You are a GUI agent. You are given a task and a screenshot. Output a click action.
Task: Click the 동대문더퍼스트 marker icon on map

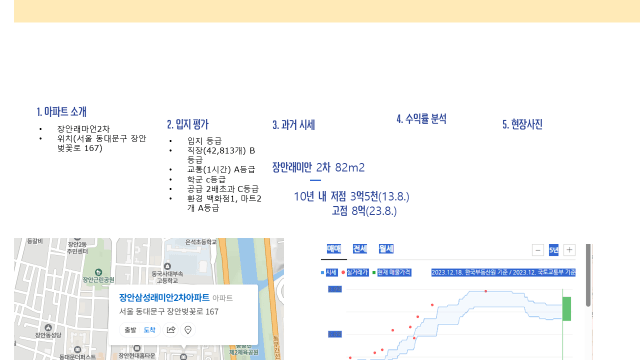click(x=78, y=350)
